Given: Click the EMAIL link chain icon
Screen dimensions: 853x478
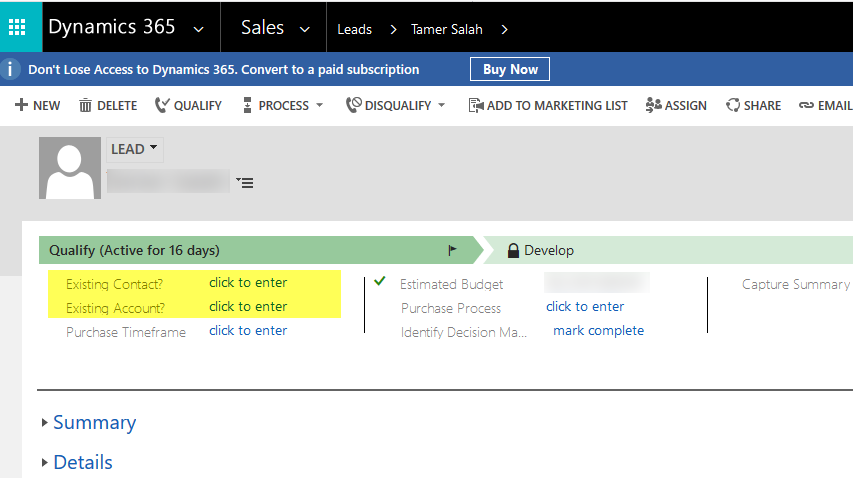Looking at the screenshot, I should click(x=806, y=105).
